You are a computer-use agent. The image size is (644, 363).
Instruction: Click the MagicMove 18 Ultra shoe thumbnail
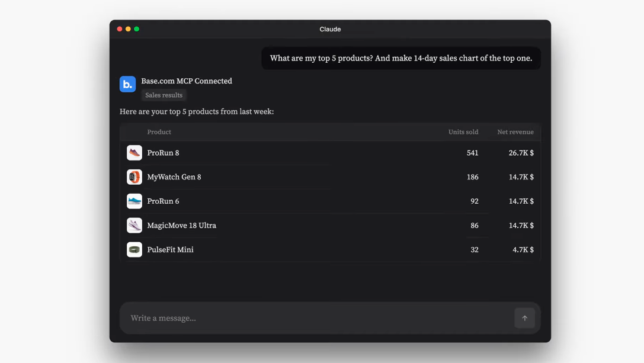click(x=134, y=226)
